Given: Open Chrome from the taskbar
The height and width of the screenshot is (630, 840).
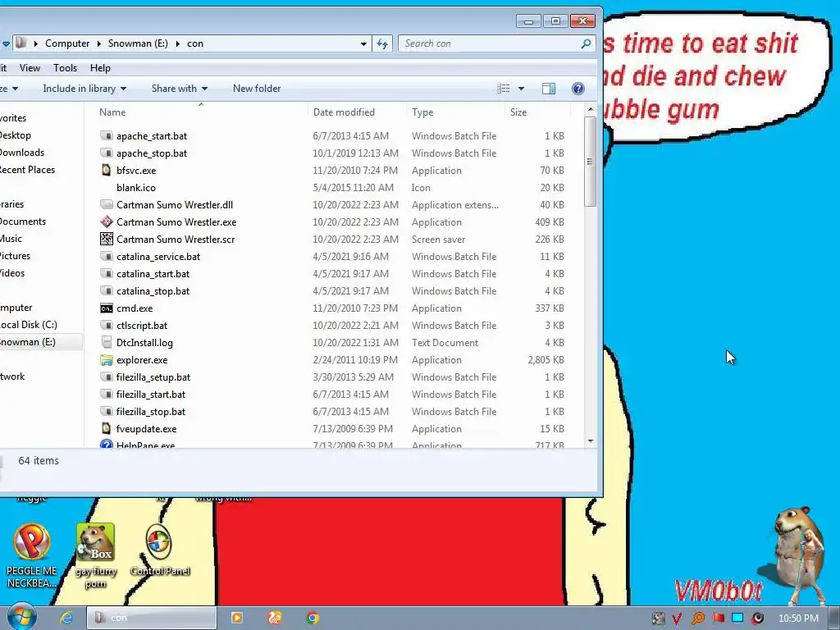Looking at the screenshot, I should [313, 618].
